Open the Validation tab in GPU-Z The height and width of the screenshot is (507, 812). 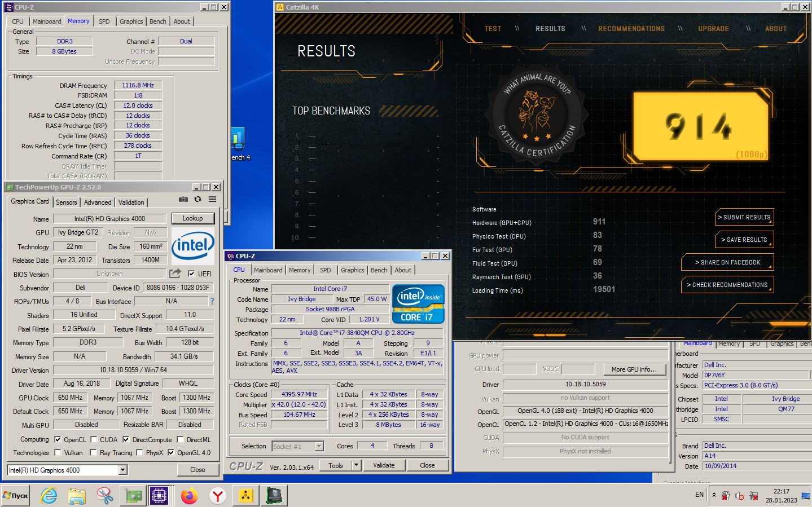tap(131, 202)
